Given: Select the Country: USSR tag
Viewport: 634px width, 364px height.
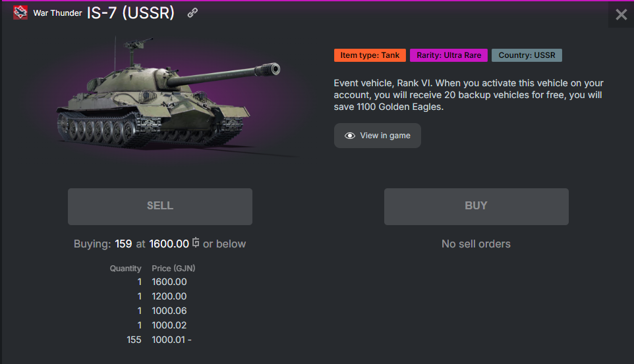Looking at the screenshot, I should (x=527, y=55).
